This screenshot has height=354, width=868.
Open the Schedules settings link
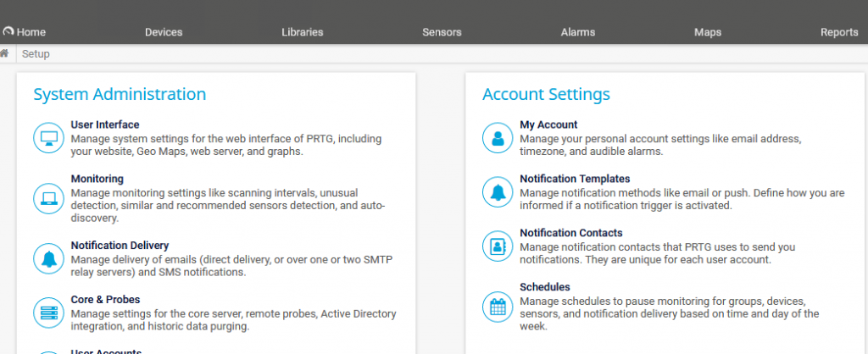click(544, 287)
